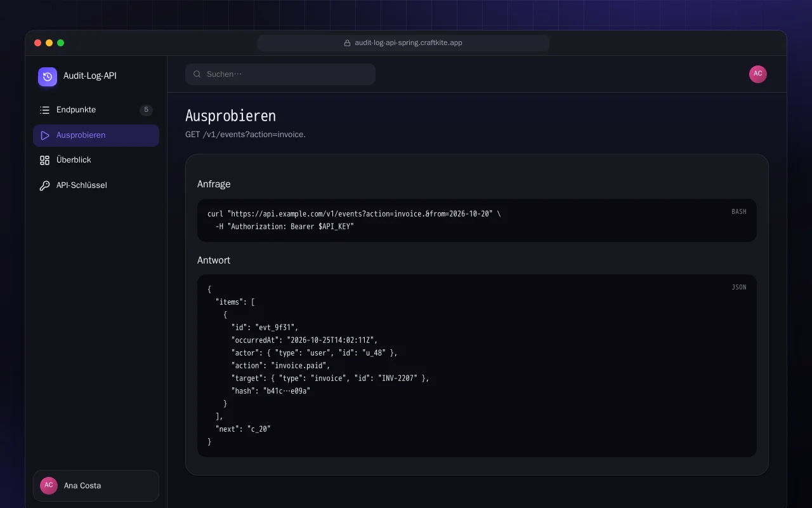Click the "action": "invoice.paid" line
The height and width of the screenshot is (508, 812).
(281, 366)
